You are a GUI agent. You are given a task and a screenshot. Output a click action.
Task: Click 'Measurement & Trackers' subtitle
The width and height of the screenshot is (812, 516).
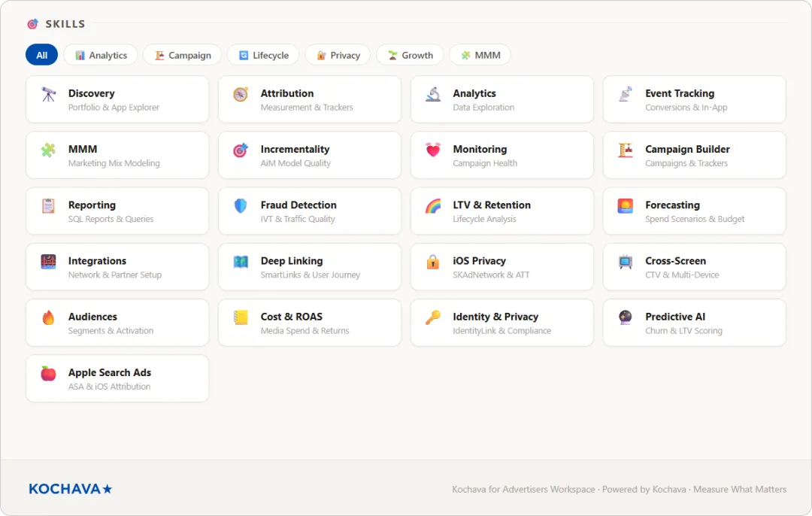(307, 108)
